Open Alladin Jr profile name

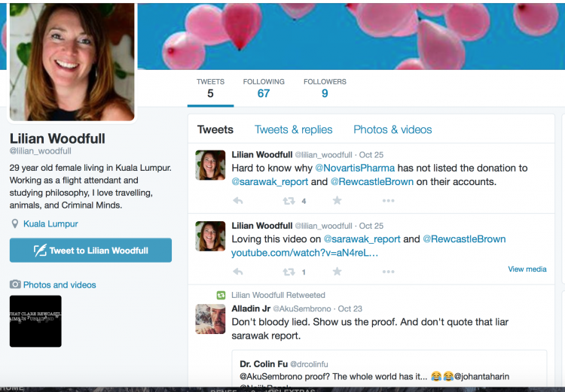(x=251, y=308)
